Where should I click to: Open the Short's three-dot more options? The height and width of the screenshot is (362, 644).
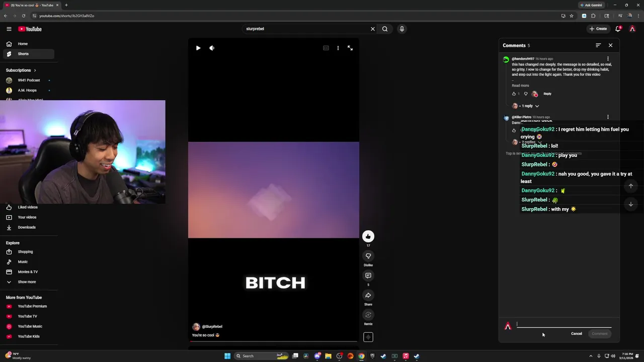click(x=338, y=48)
